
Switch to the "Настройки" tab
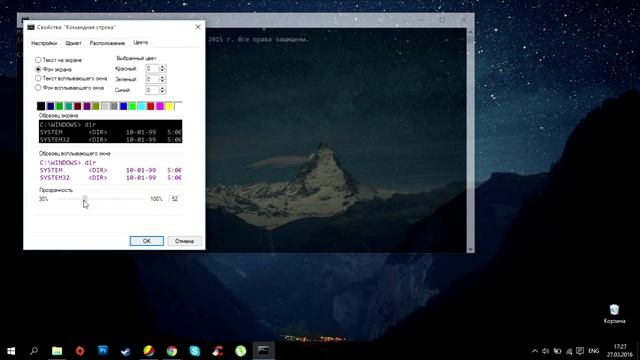pos(44,43)
